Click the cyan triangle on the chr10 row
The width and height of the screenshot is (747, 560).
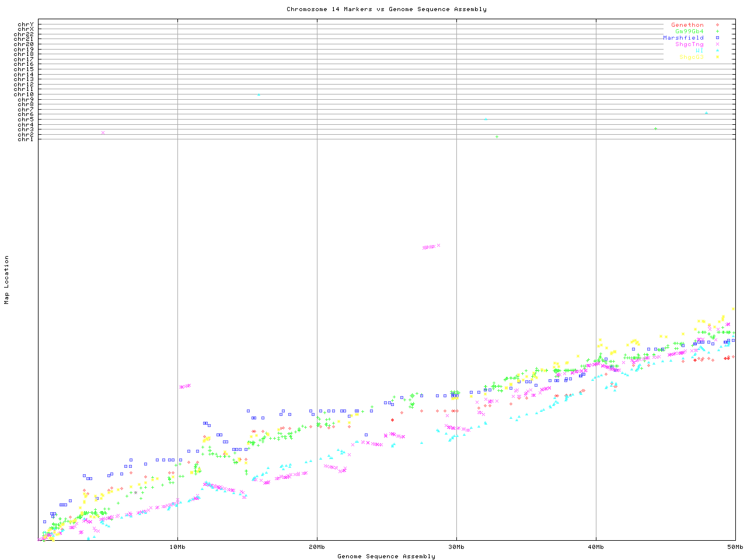pyautogui.click(x=259, y=94)
